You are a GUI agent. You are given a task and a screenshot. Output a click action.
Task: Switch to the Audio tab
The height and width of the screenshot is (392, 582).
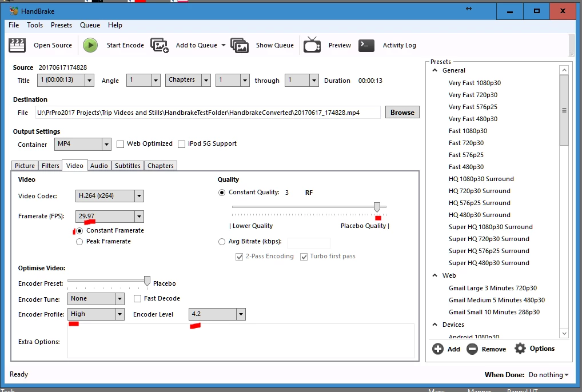pyautogui.click(x=99, y=166)
